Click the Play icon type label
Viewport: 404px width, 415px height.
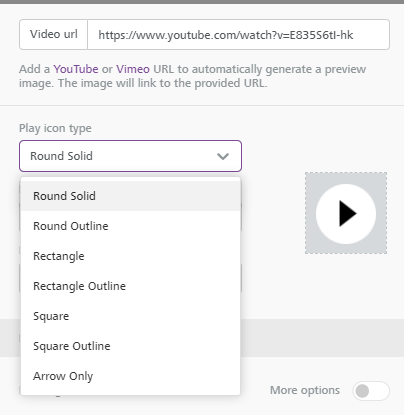point(55,128)
